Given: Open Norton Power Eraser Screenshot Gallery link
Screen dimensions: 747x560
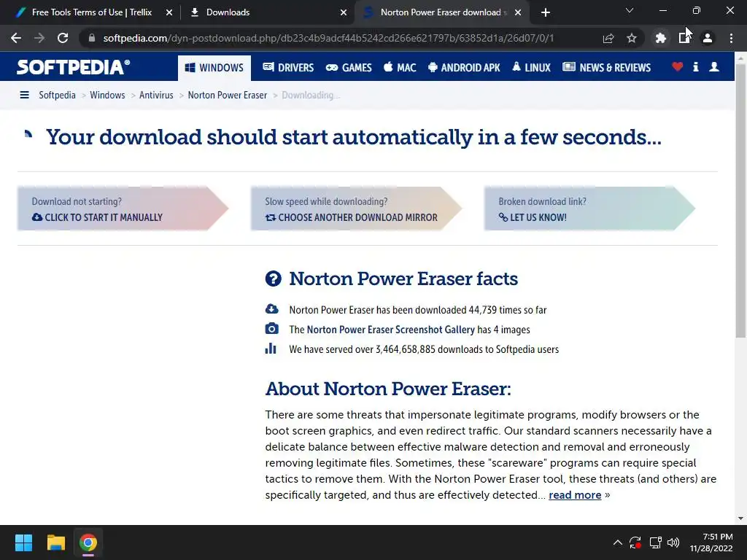Looking at the screenshot, I should tap(391, 330).
